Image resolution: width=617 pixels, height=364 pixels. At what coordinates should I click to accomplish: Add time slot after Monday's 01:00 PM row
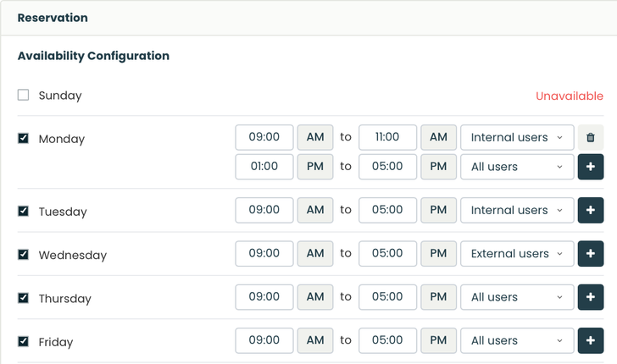pos(591,167)
